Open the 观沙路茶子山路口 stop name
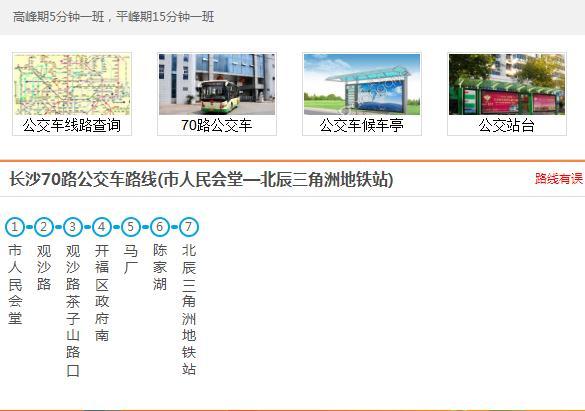585x411 pixels. point(73,310)
